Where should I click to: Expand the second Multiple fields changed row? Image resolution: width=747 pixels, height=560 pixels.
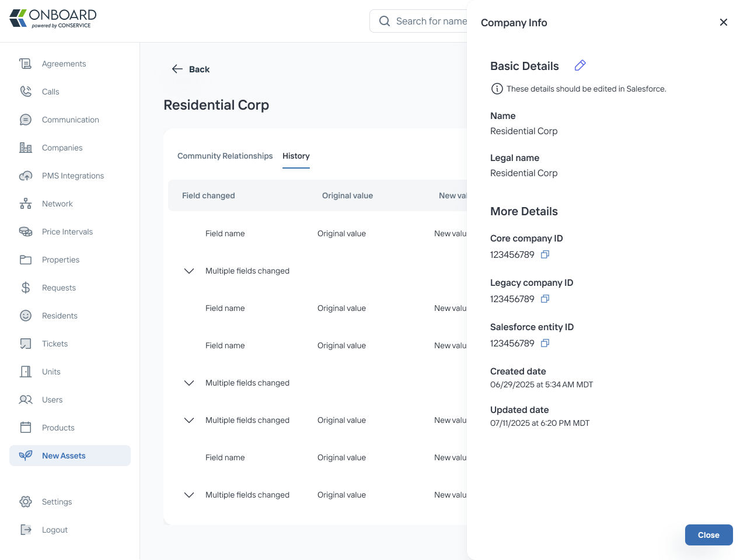pyautogui.click(x=189, y=383)
